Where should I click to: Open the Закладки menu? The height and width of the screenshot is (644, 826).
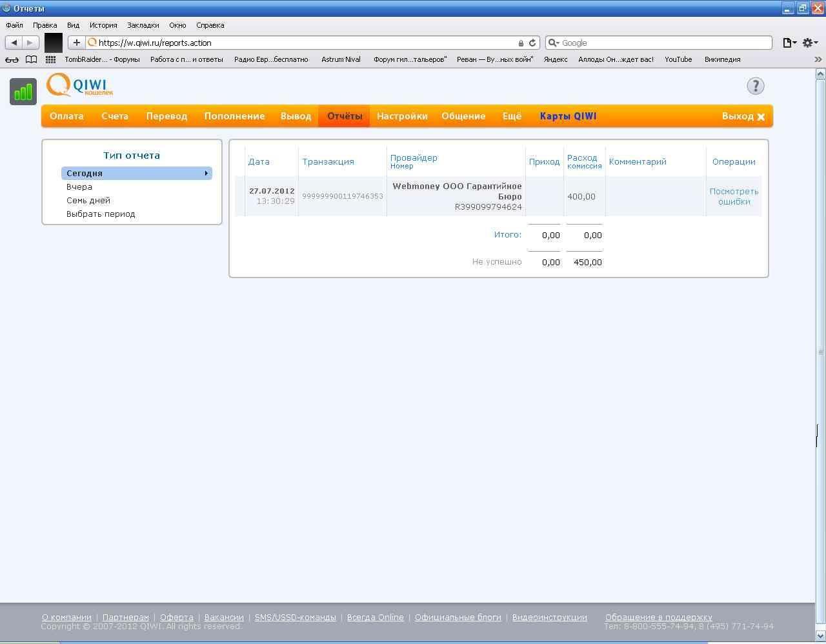pos(143,25)
